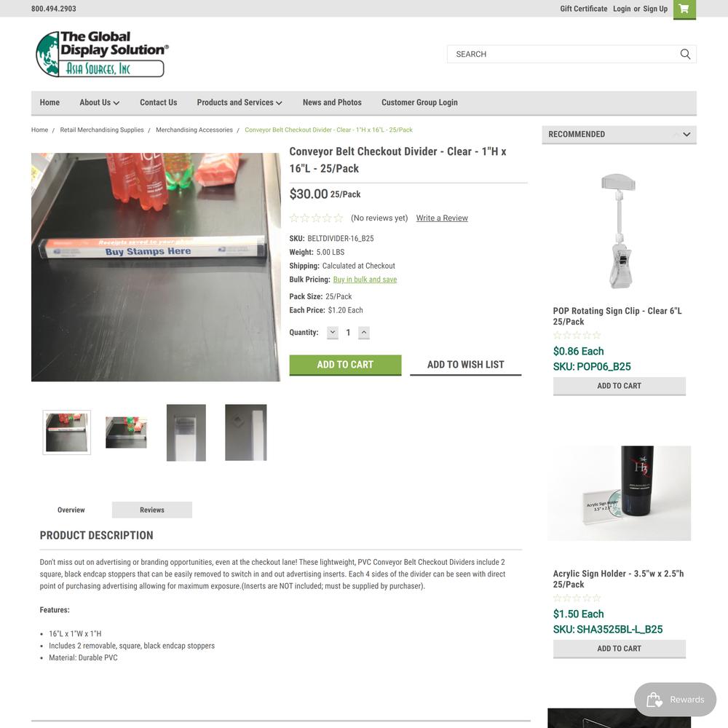Open News and Photos menu item
The height and width of the screenshot is (728, 728).
(x=332, y=103)
